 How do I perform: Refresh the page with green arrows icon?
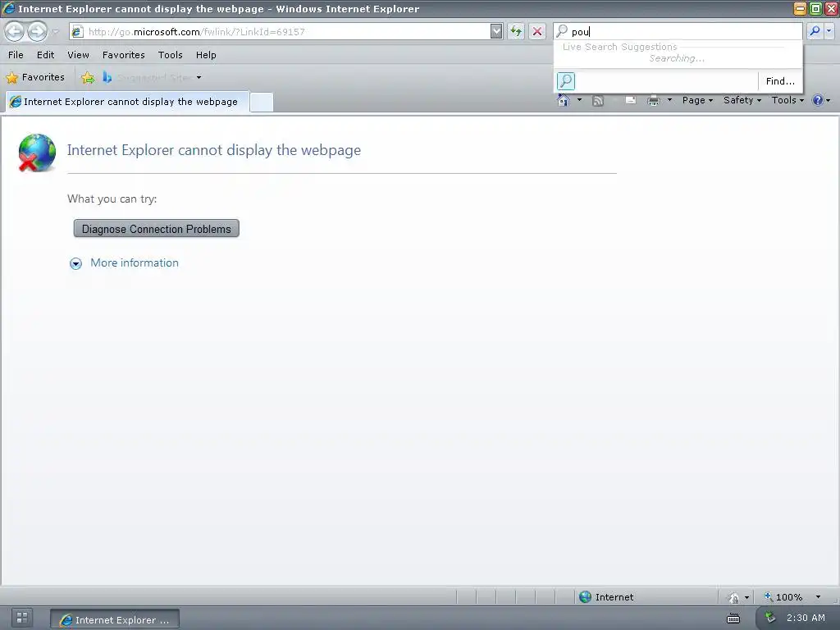pyautogui.click(x=517, y=32)
